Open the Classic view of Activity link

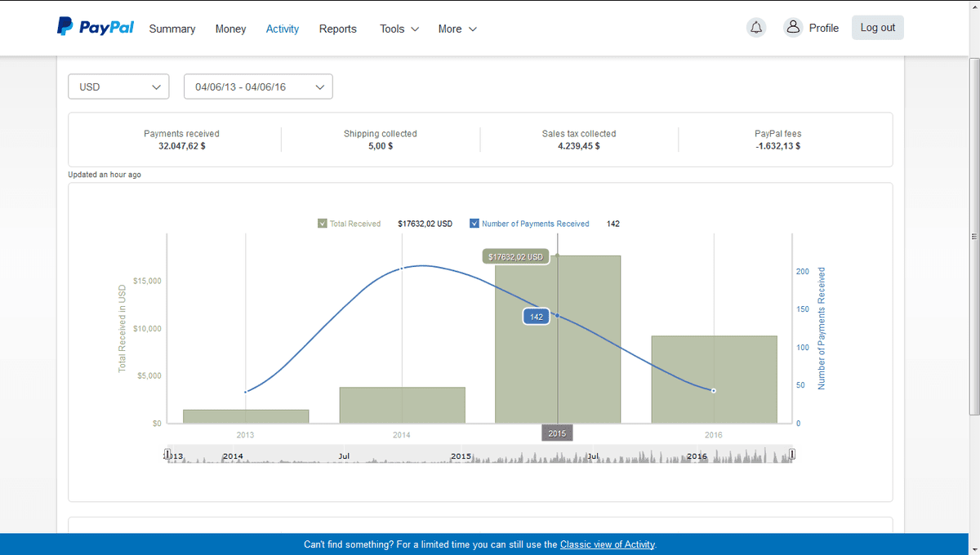pos(607,544)
